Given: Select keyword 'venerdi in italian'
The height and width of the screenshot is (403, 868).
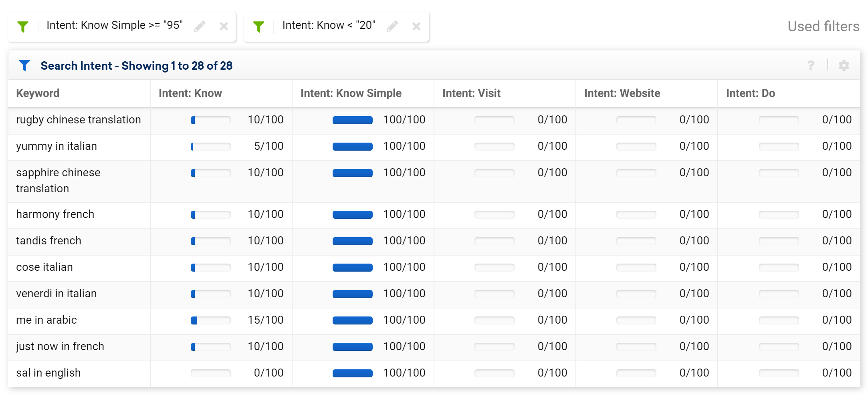Looking at the screenshot, I should click(57, 294).
